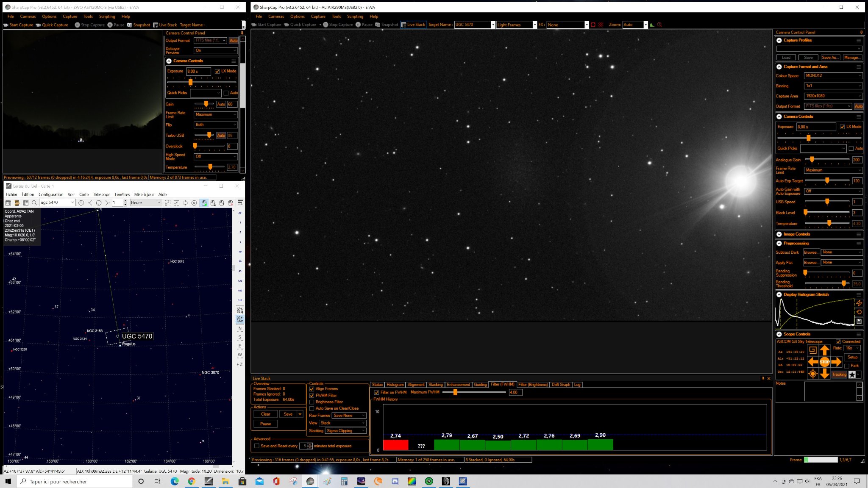Collapse the Scope Controls section
Screen dimensions: 868x488
pyautogui.click(x=779, y=334)
